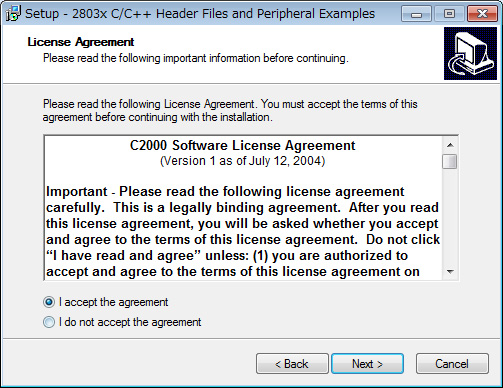The width and height of the screenshot is (503, 388).
Task: Click the license scrollbar up arrow
Action: click(x=450, y=145)
